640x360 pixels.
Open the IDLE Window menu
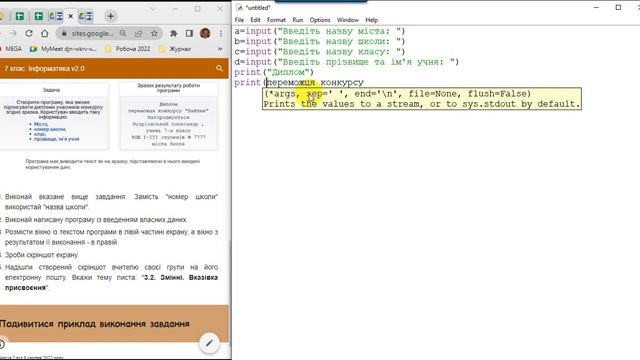tap(347, 20)
